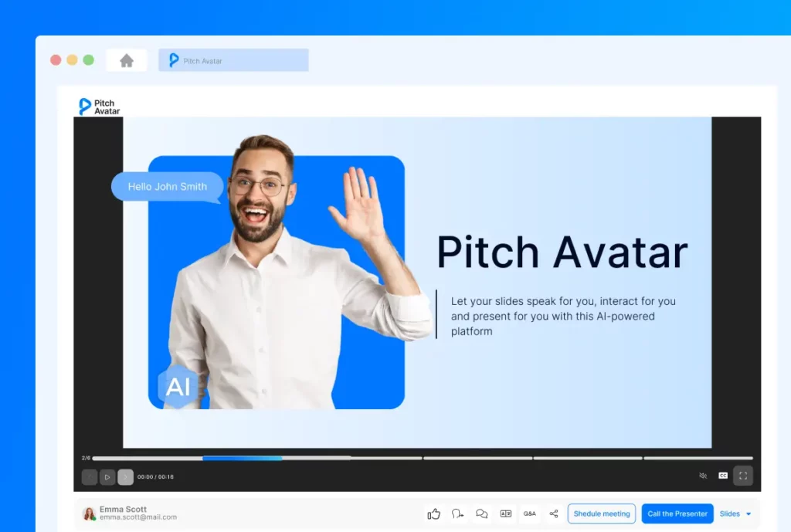The width and height of the screenshot is (791, 532).
Task: Advance to the next slide
Action: [125, 476]
